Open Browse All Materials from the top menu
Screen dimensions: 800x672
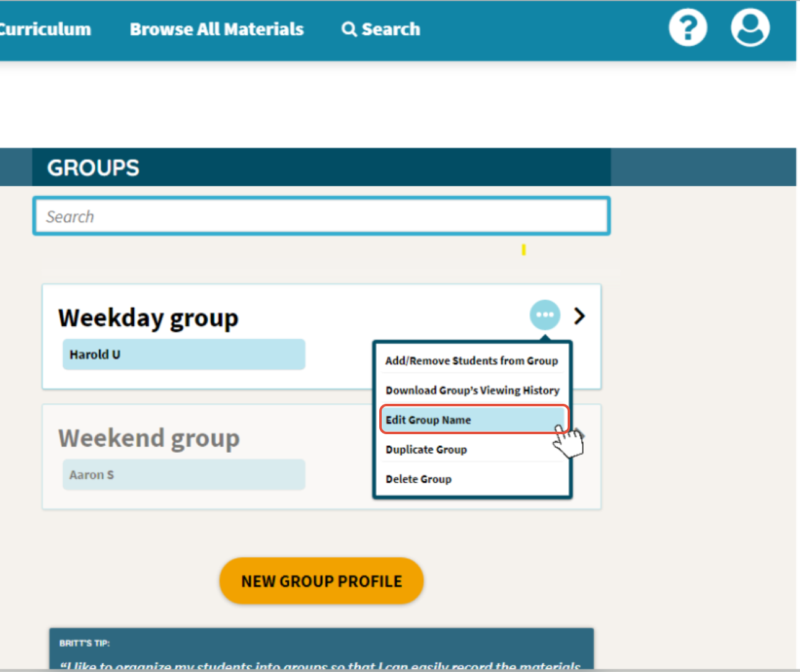pos(216,28)
